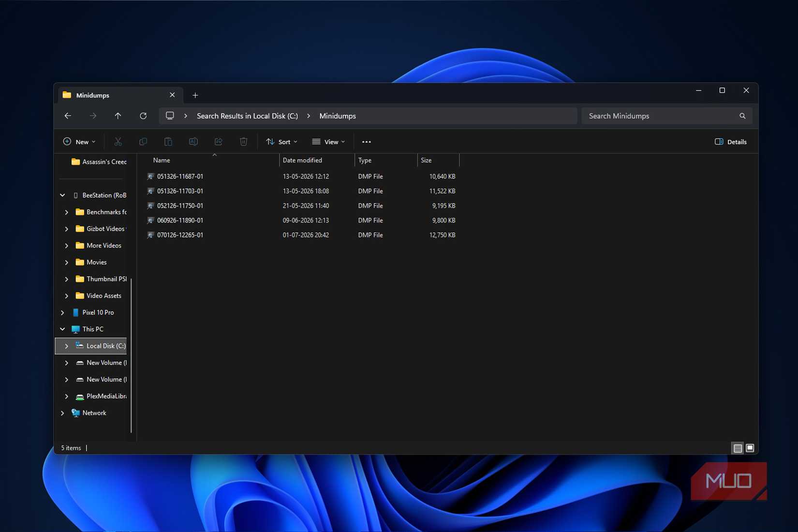Switch to details list view icon in status bar
The image size is (798, 532).
738,448
